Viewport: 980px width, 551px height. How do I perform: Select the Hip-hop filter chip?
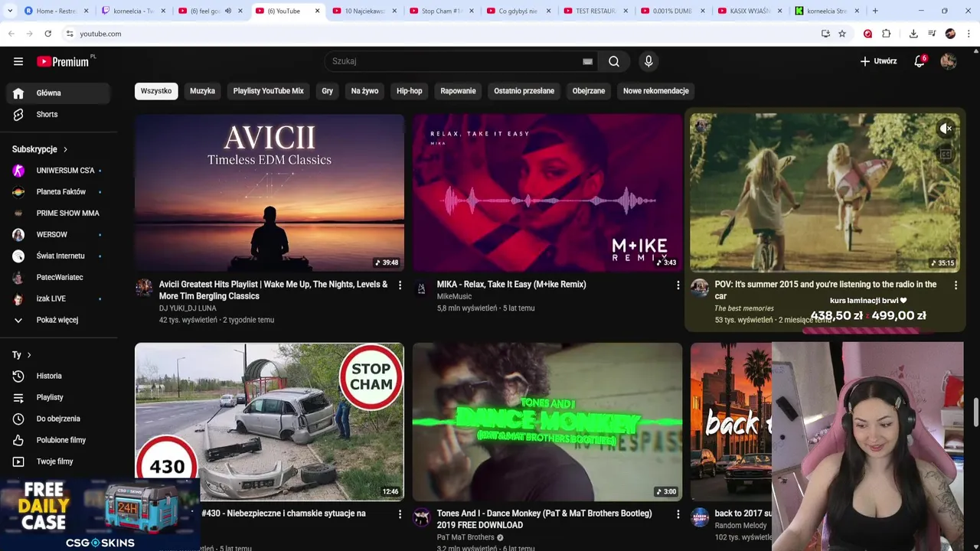coord(410,90)
